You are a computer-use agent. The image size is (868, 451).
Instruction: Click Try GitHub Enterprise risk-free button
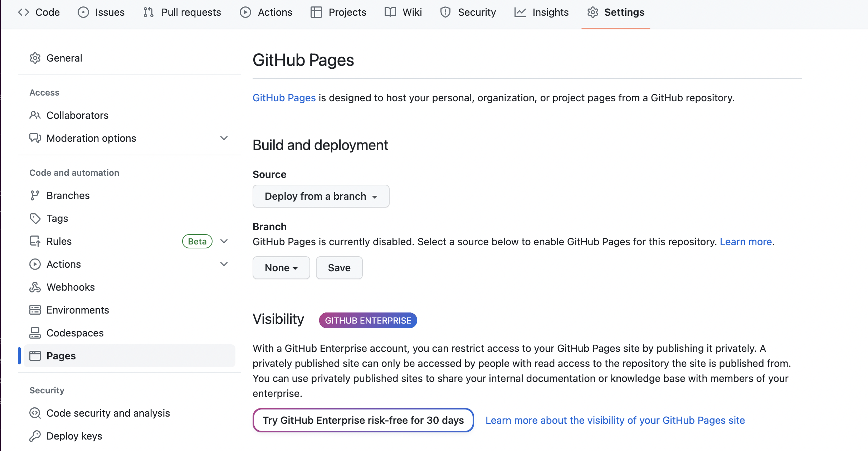click(363, 420)
